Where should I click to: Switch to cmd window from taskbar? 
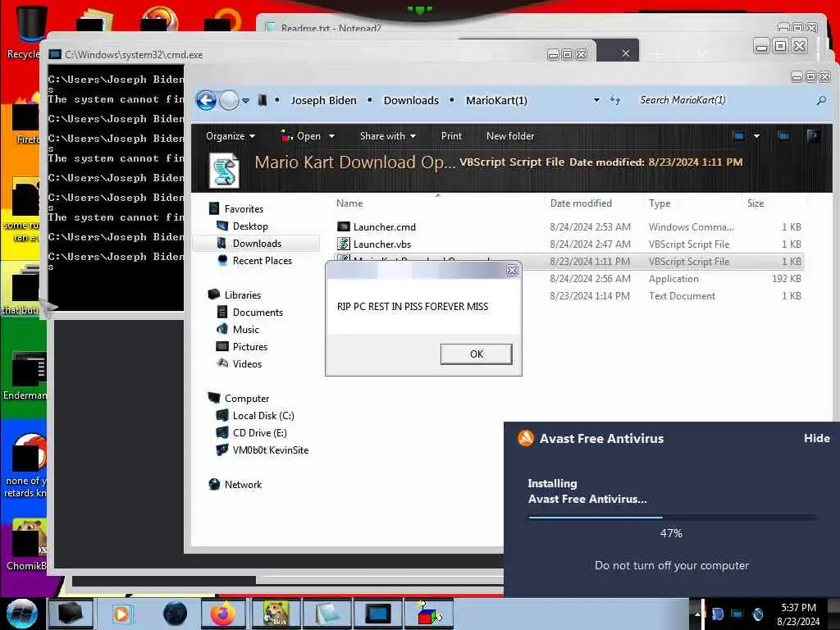[377, 614]
